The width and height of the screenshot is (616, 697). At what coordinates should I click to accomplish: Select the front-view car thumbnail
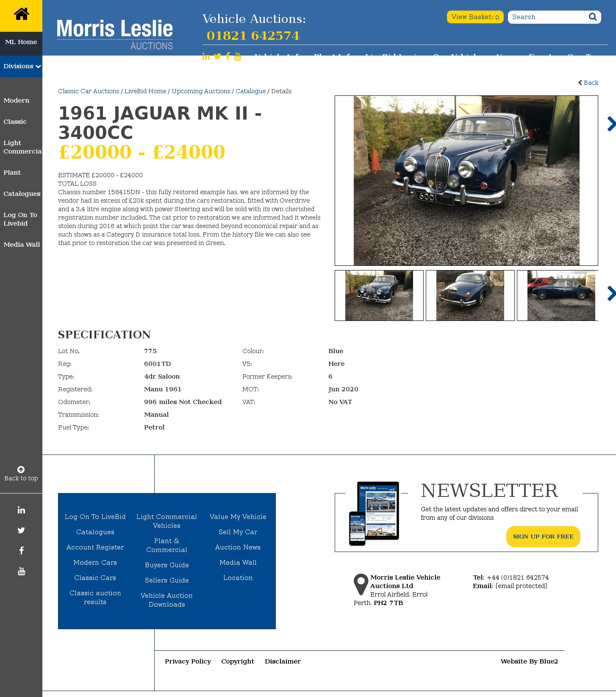click(x=379, y=296)
